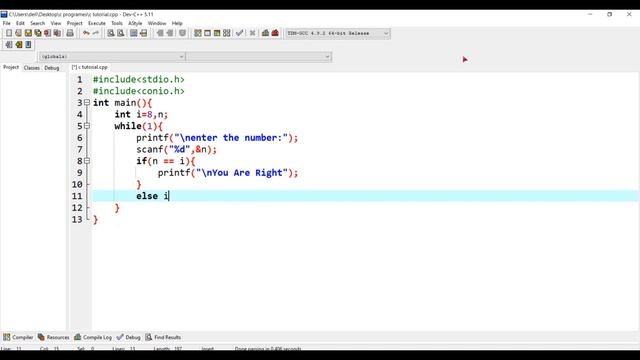Image resolution: width=640 pixels, height=360 pixels.
Task: Click the Dev-C++ title bar app icon
Action: point(4,14)
